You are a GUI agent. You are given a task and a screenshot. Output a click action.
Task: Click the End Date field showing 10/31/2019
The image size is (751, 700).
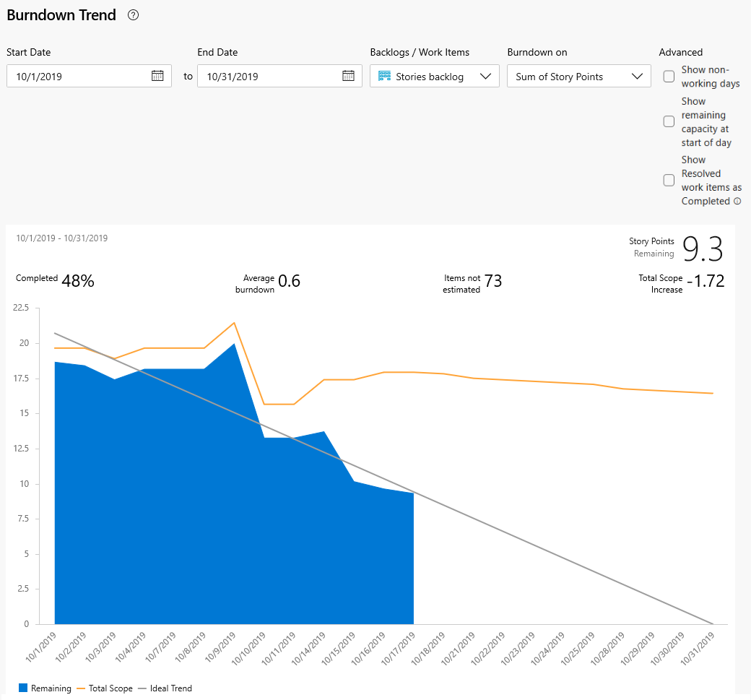(x=279, y=76)
